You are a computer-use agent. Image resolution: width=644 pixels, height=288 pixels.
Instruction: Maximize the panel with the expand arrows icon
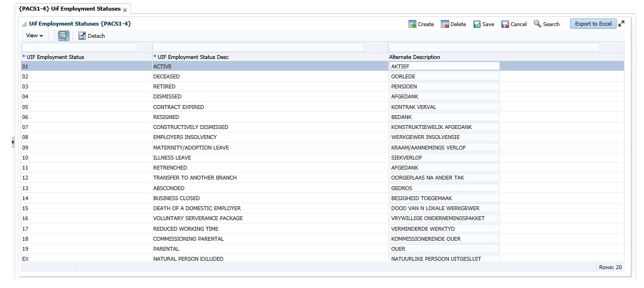coord(621,24)
